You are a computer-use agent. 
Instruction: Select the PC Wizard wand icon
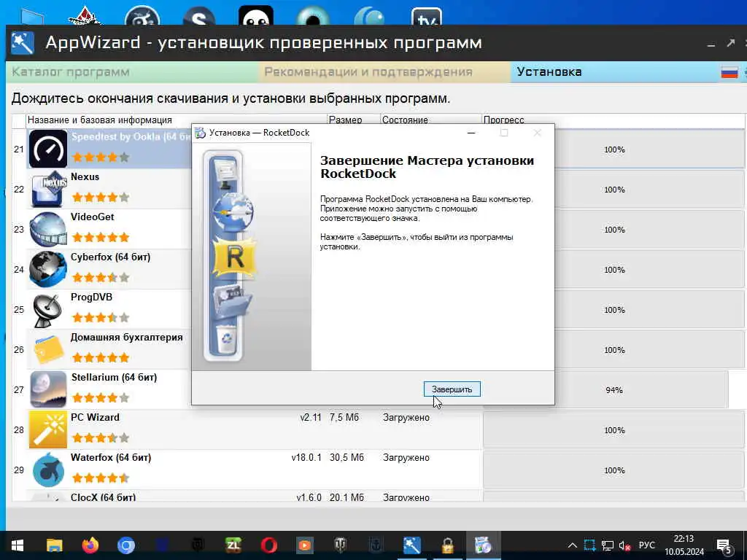(x=48, y=430)
